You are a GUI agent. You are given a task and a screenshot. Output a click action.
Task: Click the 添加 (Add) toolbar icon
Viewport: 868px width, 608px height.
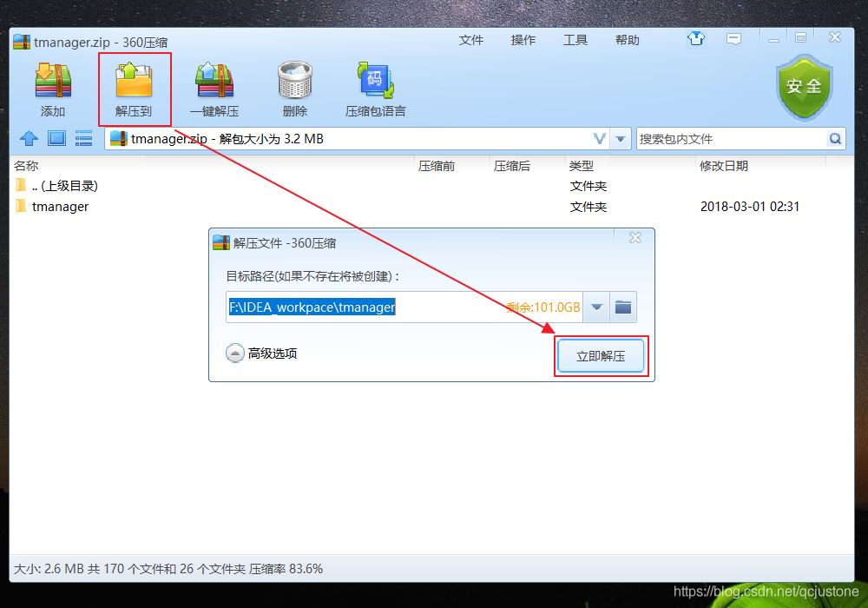pyautogui.click(x=52, y=87)
